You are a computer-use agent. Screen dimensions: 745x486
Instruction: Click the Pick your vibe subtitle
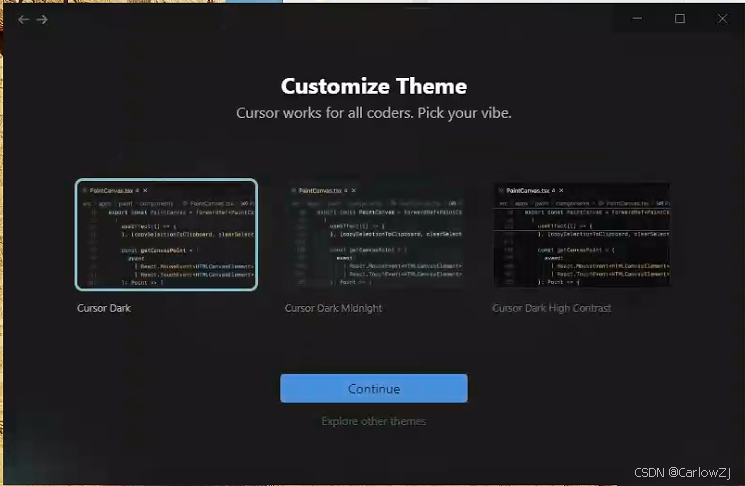374,113
